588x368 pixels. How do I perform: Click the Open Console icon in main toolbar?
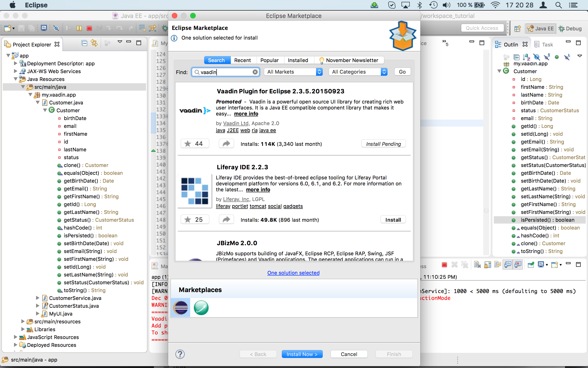44,28
